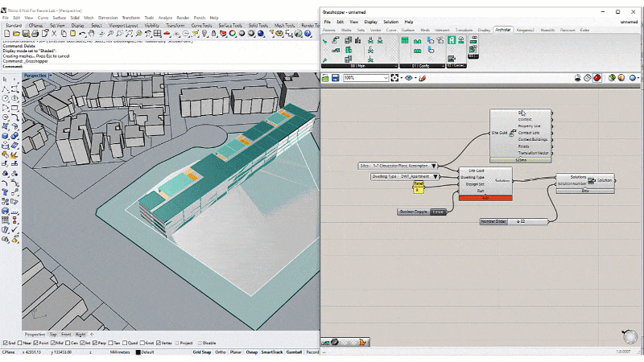Click the Cut (X) icon in Rhino toolbar

pyautogui.click(x=54, y=33)
